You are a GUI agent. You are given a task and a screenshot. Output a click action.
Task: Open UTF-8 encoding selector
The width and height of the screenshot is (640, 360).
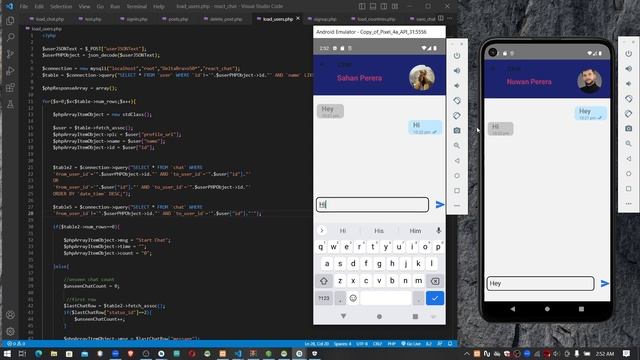(x=362, y=344)
